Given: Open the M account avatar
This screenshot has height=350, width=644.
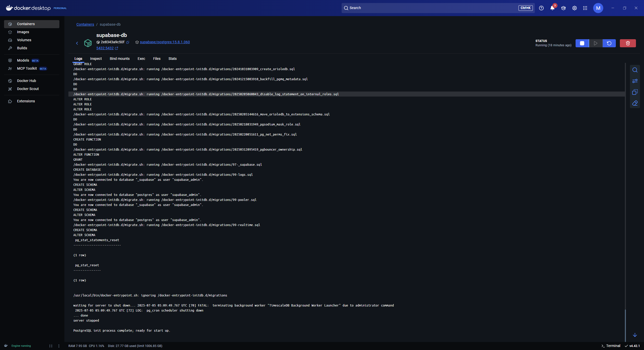Looking at the screenshot, I should tap(598, 8).
